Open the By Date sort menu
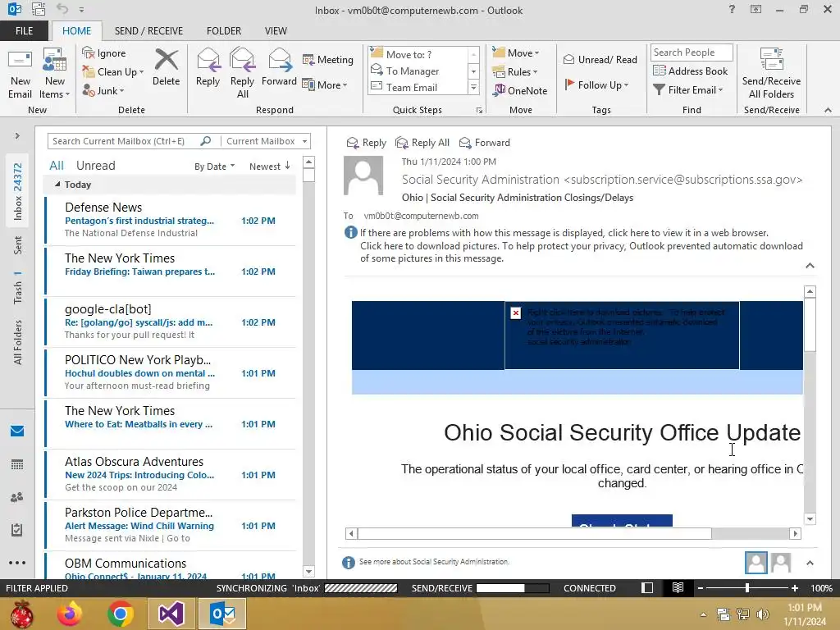Image resolution: width=840 pixels, height=630 pixels. (214, 167)
